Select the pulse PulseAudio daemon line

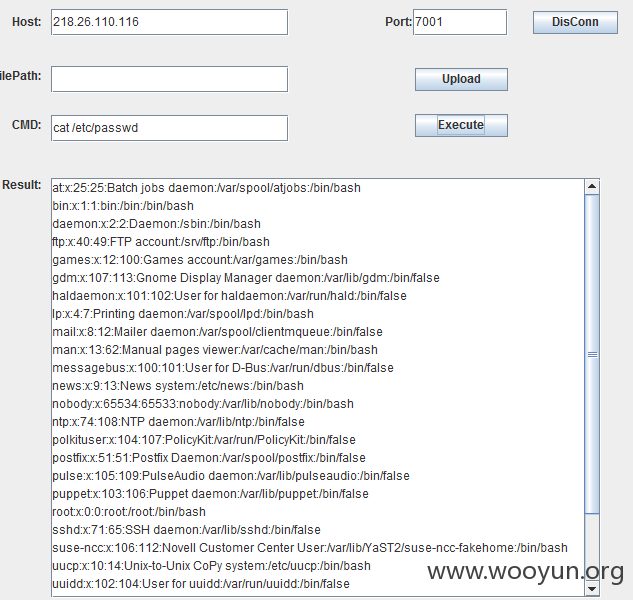[231, 476]
